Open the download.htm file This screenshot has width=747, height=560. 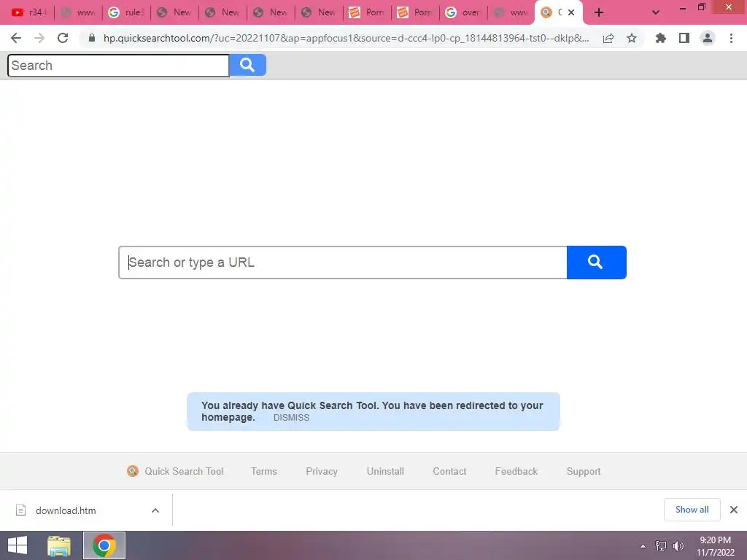point(65,510)
